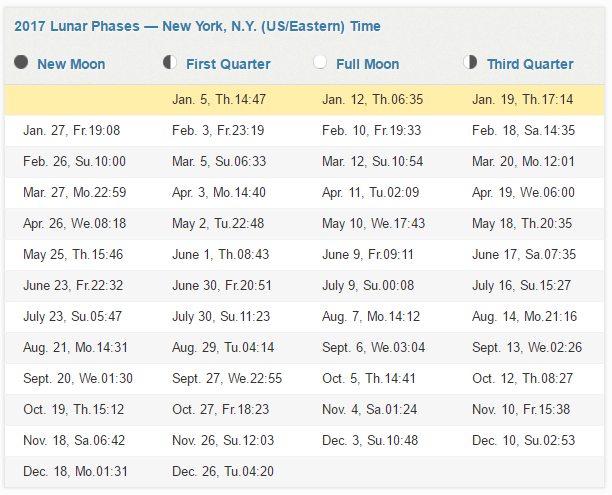Click the 2017 Lunar Phases title
This screenshot has height=495, width=612.
(197, 26)
